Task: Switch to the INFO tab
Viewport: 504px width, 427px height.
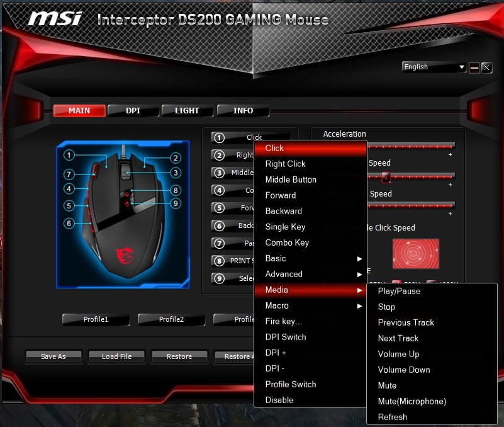Action: [x=243, y=111]
